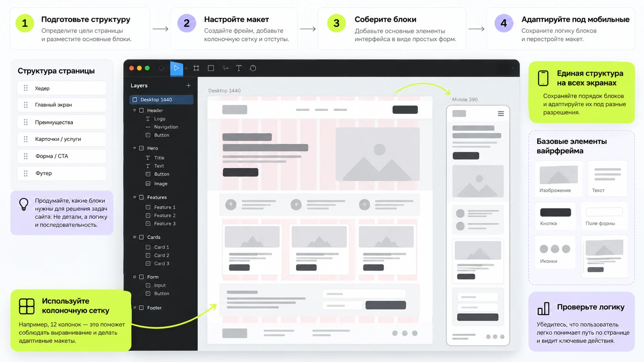Collapse the Cards layer group

click(x=135, y=237)
